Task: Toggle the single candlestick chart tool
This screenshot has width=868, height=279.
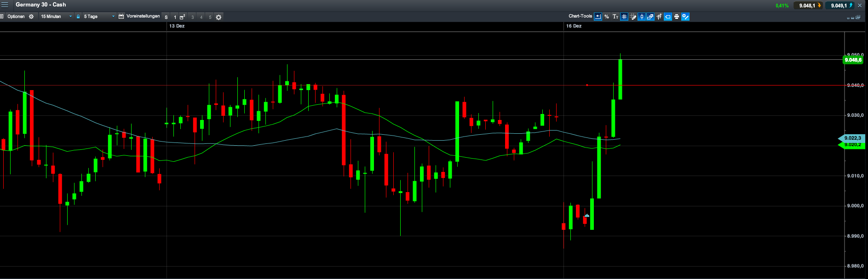Action: 642,17
